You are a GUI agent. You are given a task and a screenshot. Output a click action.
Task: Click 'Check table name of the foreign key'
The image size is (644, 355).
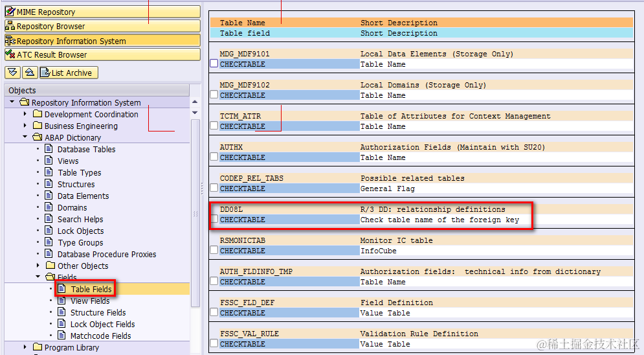[439, 220]
